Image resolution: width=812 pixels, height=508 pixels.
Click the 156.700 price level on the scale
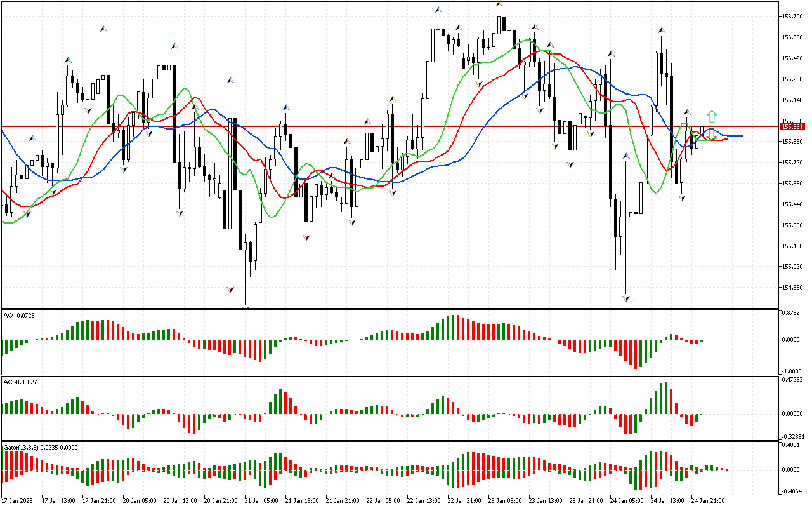(x=793, y=17)
